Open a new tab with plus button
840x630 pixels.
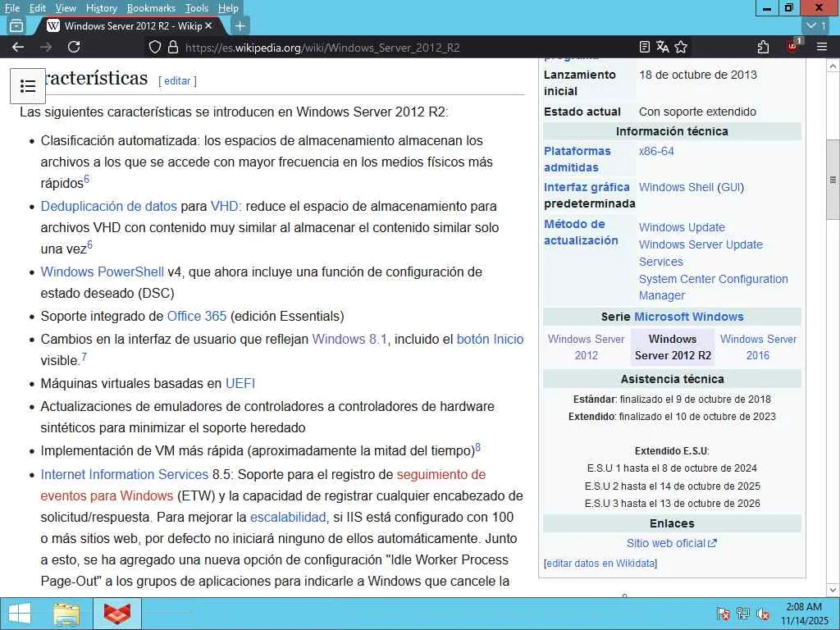240,25
